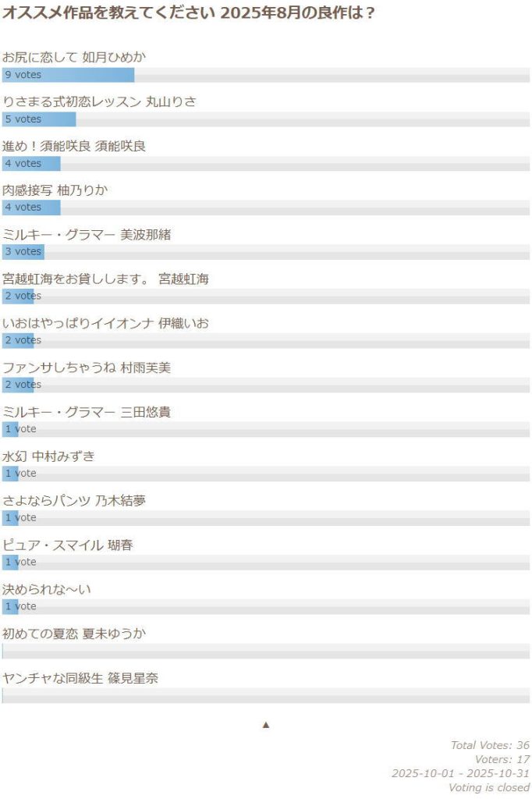Click ファンサしちゃうね 村雨芙美 option label
This screenshot has width=532, height=799.
click(87, 368)
